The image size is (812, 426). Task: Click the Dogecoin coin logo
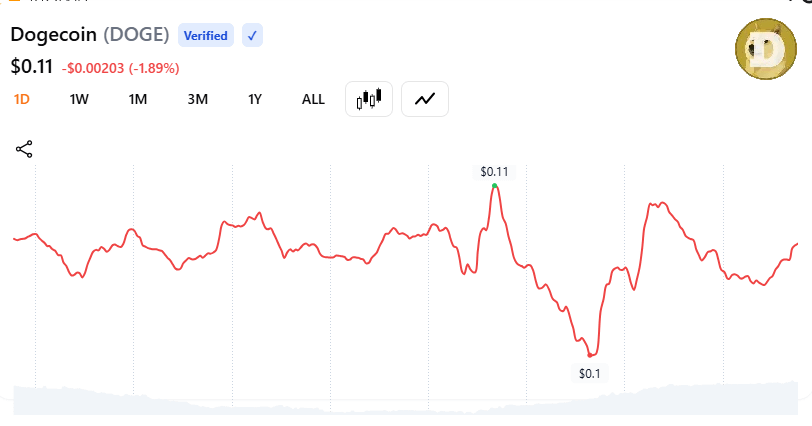(765, 50)
